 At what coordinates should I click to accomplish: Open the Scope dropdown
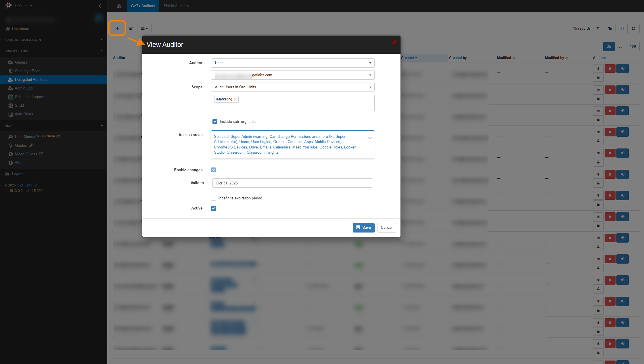tap(292, 87)
